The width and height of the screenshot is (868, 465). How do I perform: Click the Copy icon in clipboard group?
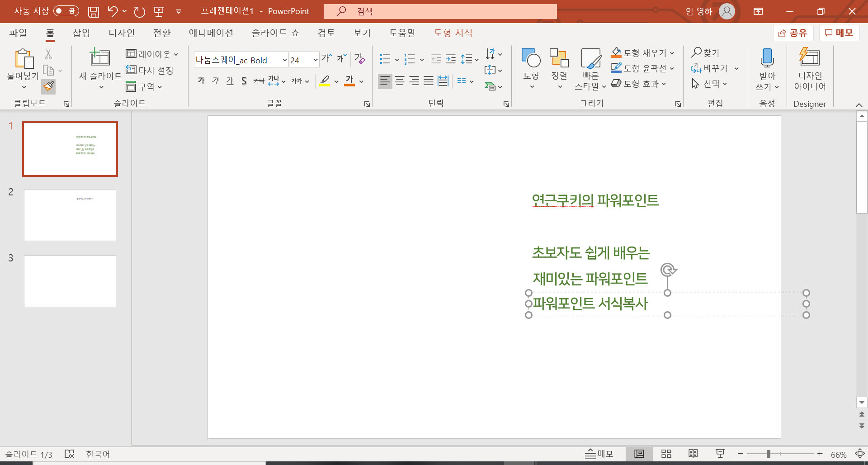(48, 71)
